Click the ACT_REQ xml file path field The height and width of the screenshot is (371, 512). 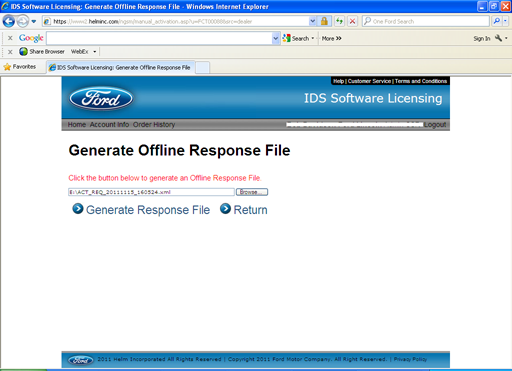tap(151, 192)
